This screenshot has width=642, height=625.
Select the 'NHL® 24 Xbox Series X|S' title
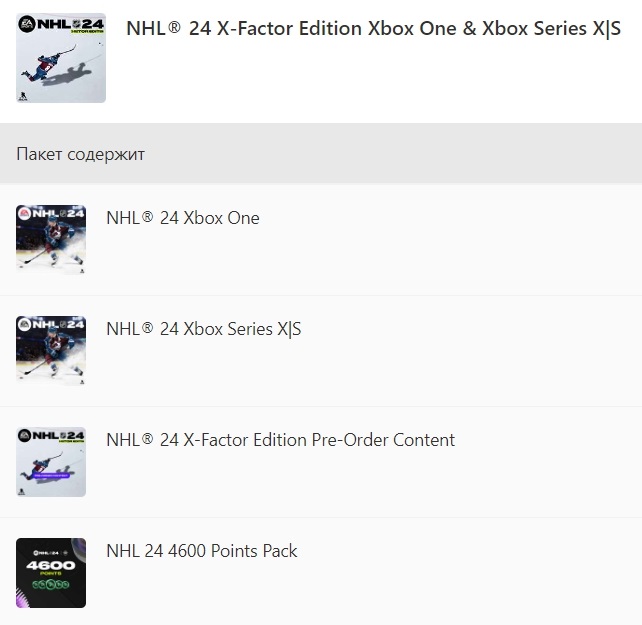click(203, 329)
